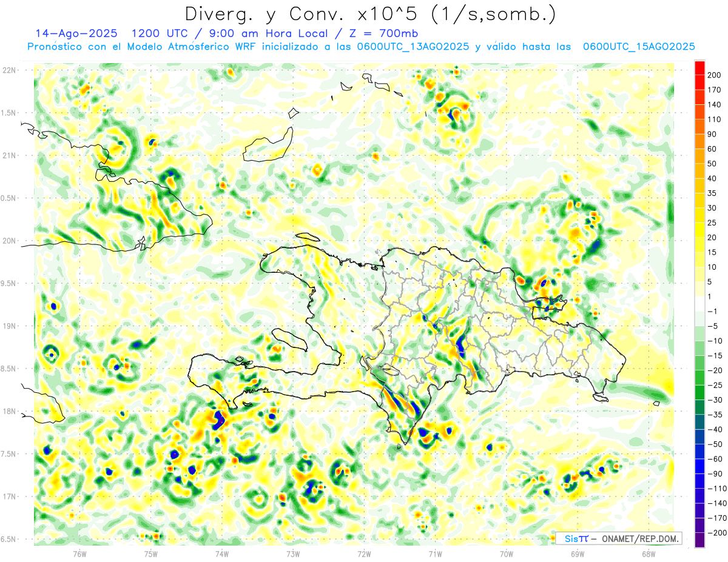Click the colorbar value -40
Image resolution: width=728 pixels, height=562 pixels.
point(715,429)
